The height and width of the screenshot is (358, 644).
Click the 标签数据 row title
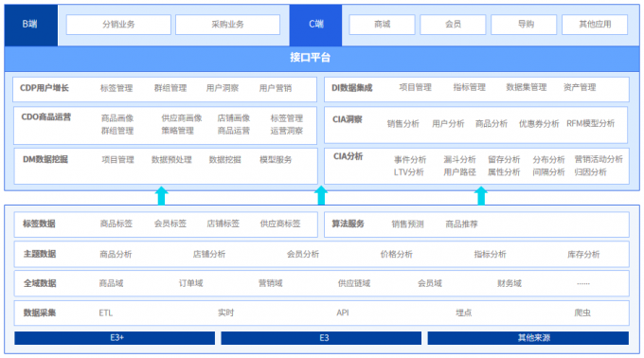pyautogui.click(x=39, y=224)
